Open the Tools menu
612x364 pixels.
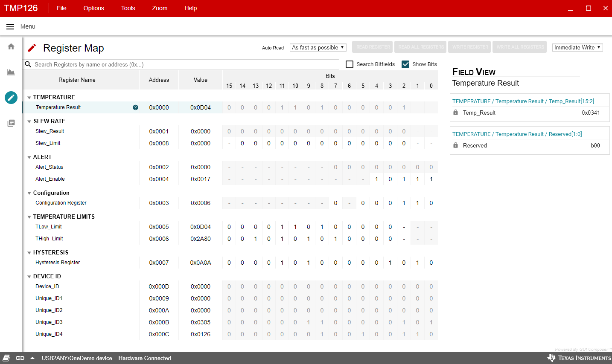pos(128,8)
